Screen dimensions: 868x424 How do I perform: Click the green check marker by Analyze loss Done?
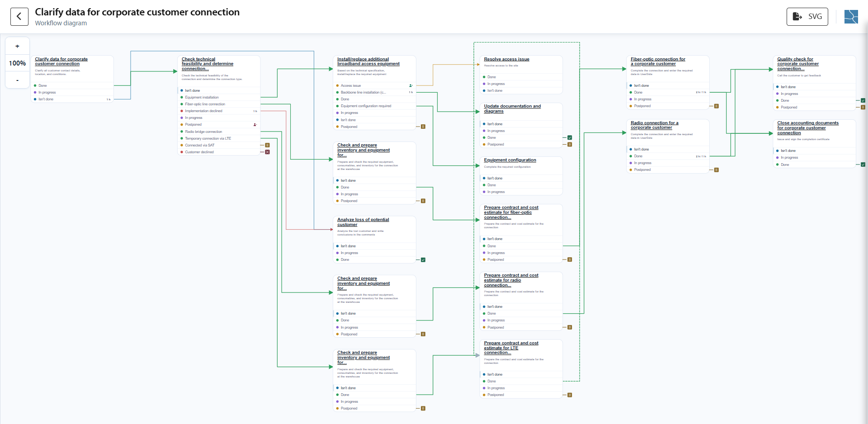[423, 260]
